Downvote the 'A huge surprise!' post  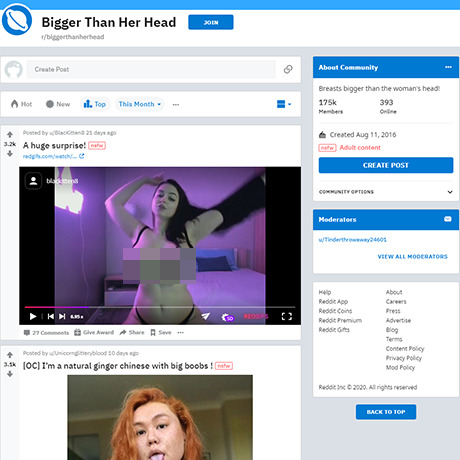pyautogui.click(x=10, y=153)
